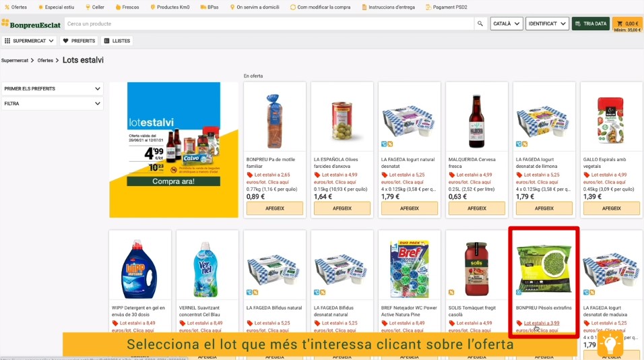Expand the FILTRA panel
This screenshot has height=360, width=644.
click(x=52, y=104)
